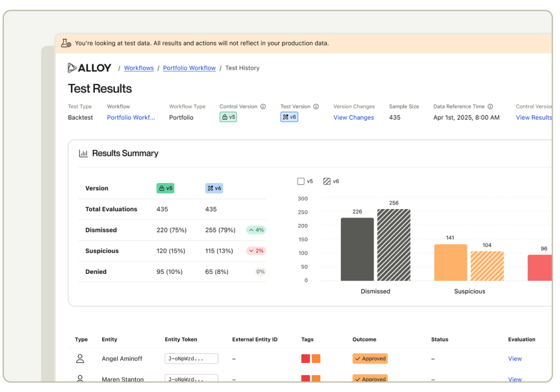Open the Workflows breadcrumb link

(x=139, y=68)
